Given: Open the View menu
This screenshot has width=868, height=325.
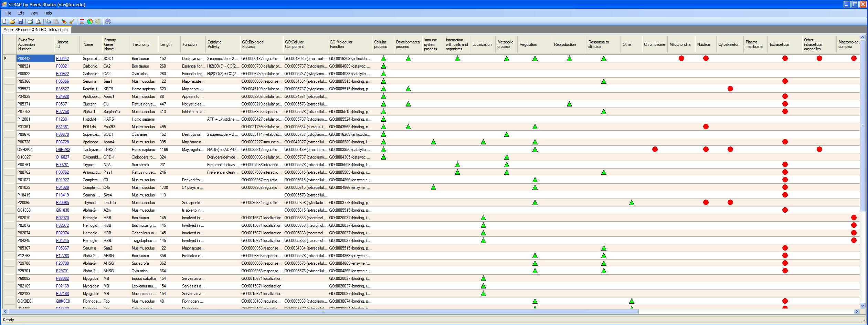Looking at the screenshot, I should [x=34, y=13].
